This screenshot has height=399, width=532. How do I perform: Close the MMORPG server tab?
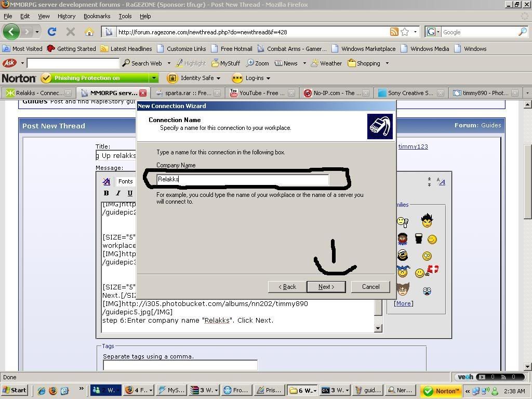(143, 93)
